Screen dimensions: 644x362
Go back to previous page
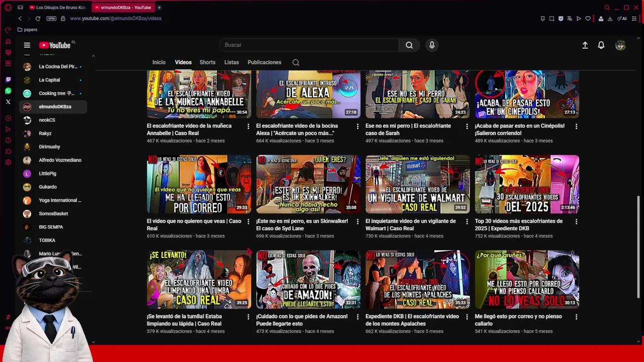[x=20, y=19]
